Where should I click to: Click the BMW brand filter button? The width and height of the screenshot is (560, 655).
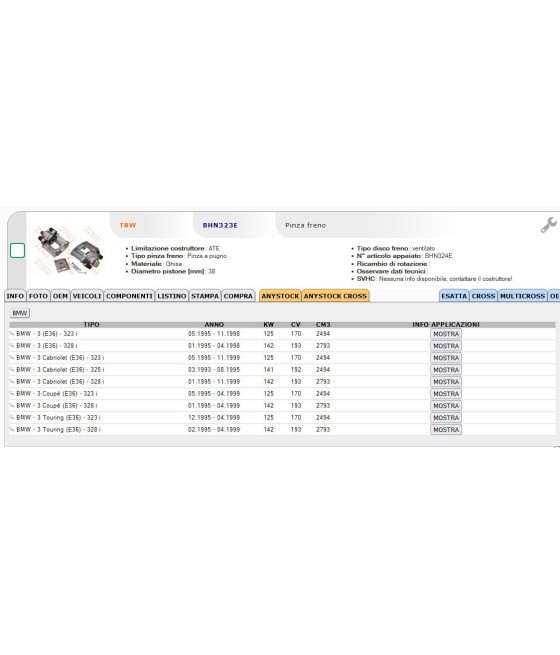(20, 313)
